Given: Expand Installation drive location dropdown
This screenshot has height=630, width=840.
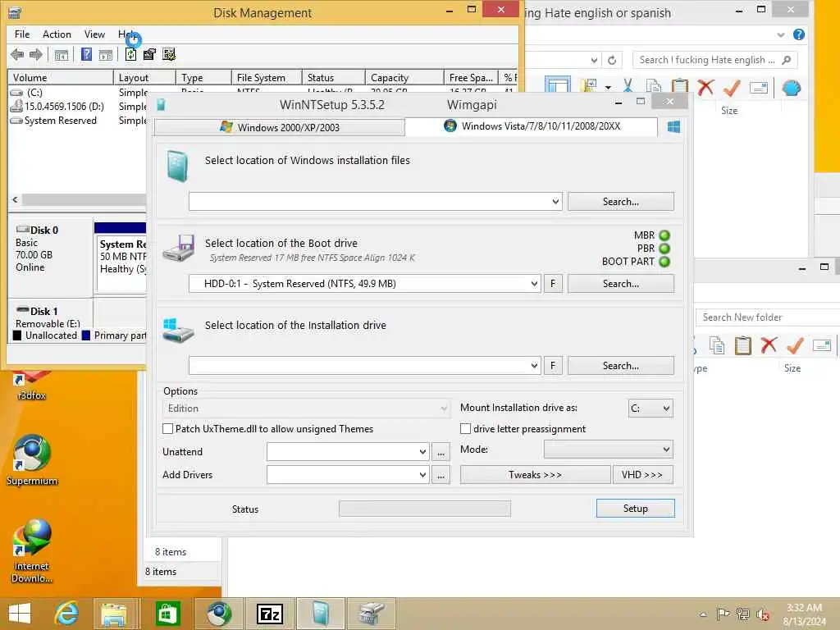Looking at the screenshot, I should click(x=533, y=365).
